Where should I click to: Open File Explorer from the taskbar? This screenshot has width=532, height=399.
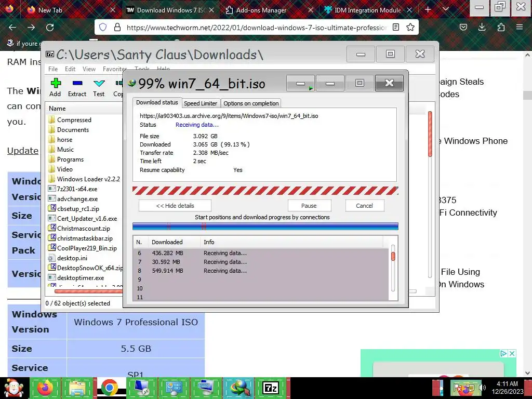coord(77,388)
